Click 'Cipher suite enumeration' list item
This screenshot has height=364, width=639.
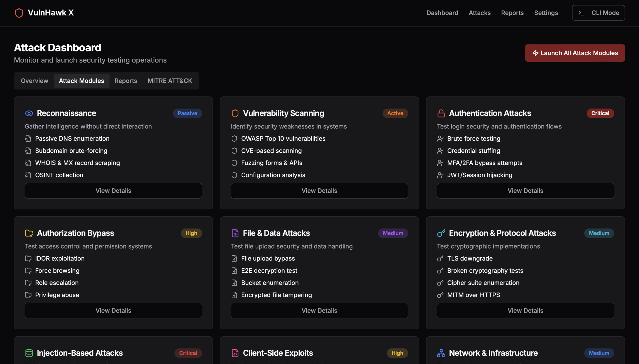483,283
